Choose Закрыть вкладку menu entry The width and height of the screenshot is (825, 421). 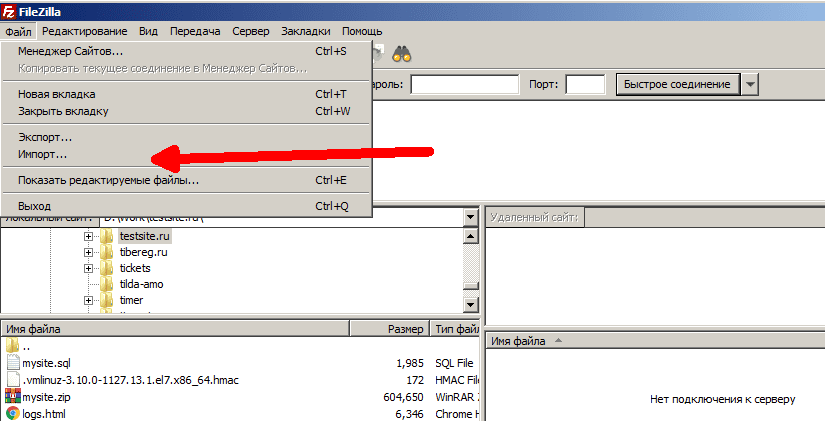(x=186, y=111)
